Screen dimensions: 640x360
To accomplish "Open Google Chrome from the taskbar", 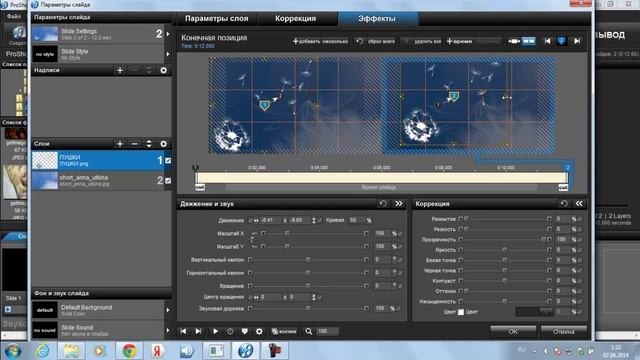I will [129, 351].
